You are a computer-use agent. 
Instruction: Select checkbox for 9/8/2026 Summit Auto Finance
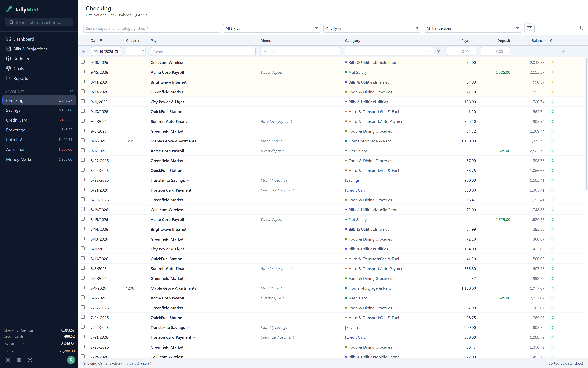pyautogui.click(x=83, y=121)
